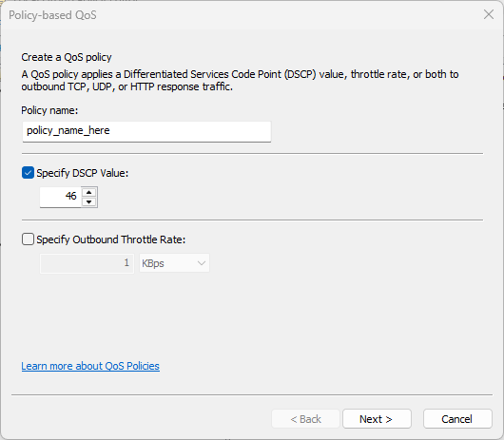Cancel the QoS policy wizard
The height and width of the screenshot is (440, 504).
pyautogui.click(x=457, y=419)
